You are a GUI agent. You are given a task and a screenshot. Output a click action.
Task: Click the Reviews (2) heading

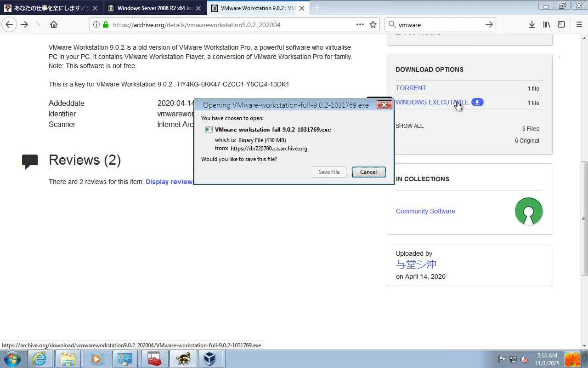(x=85, y=160)
